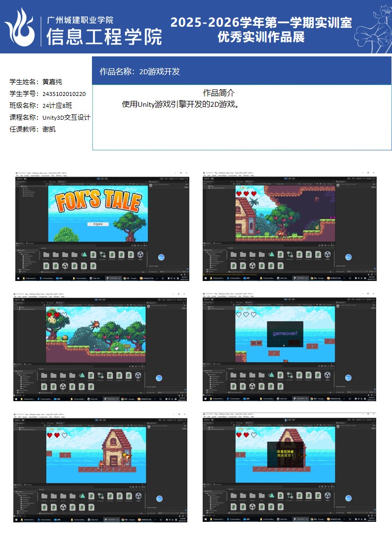
Task: Select the green triangle asset in Fox's Tale screenshot
Action: pos(84,254)
